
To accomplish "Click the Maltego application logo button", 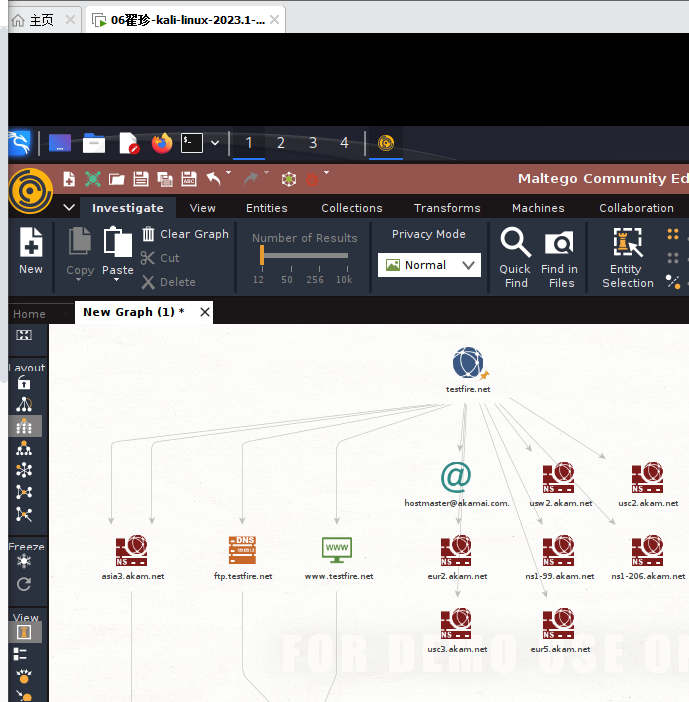I will point(30,191).
